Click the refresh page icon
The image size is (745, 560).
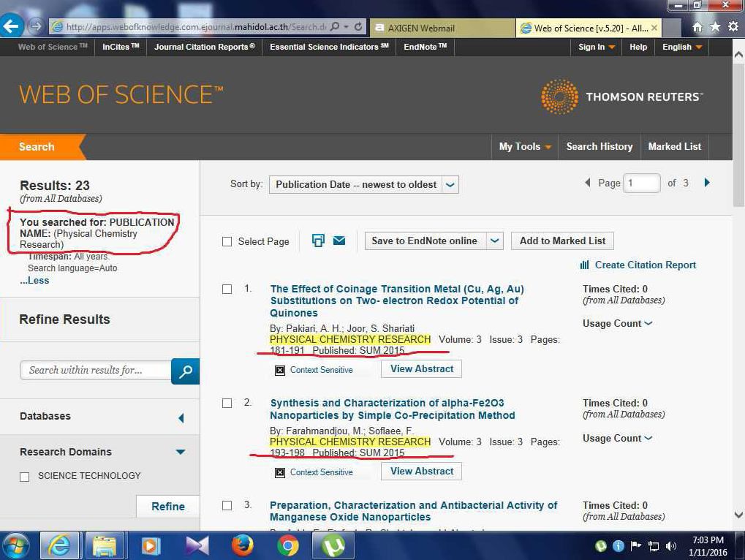coord(358,26)
